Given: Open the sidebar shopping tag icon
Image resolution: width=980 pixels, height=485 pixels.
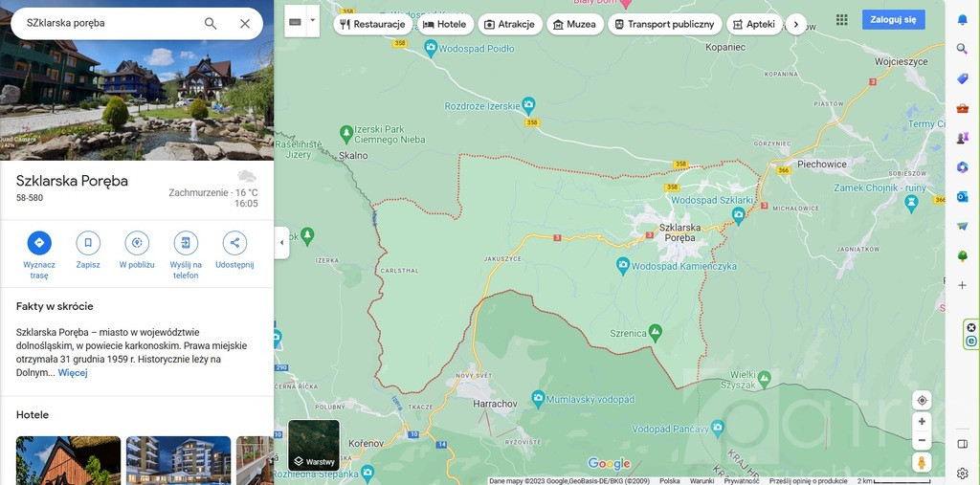Looking at the screenshot, I should point(963,78).
